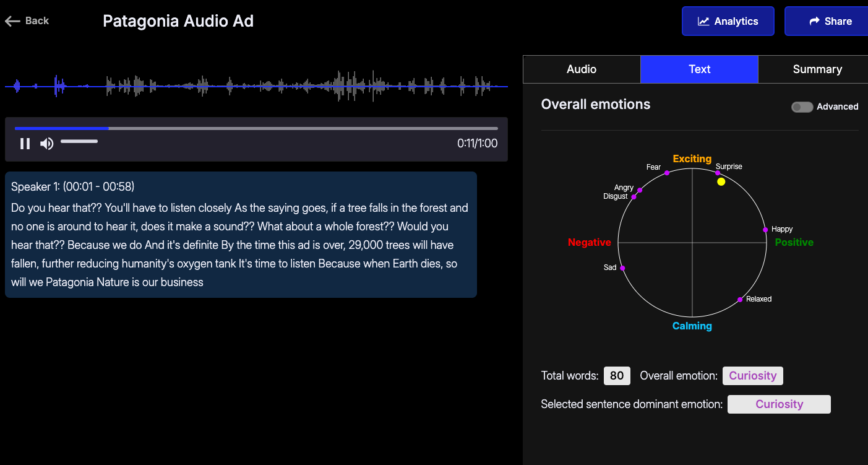Select the Fear point on the circle

click(x=667, y=173)
